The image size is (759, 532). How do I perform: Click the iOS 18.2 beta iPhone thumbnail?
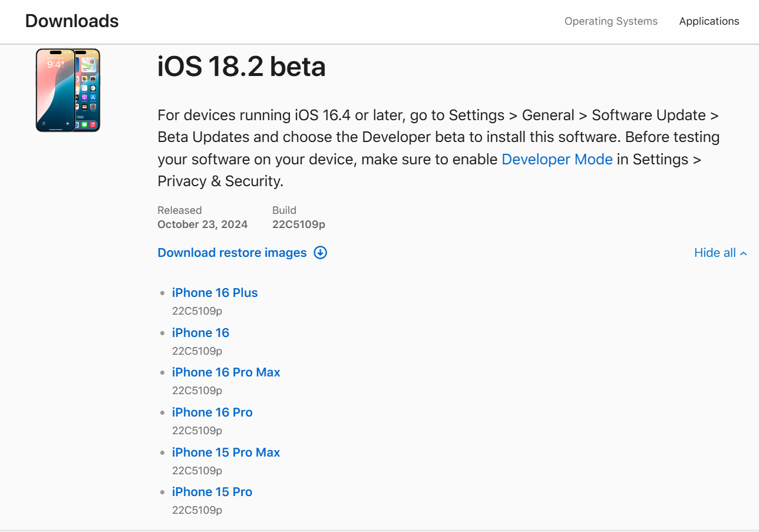pyautogui.click(x=68, y=90)
